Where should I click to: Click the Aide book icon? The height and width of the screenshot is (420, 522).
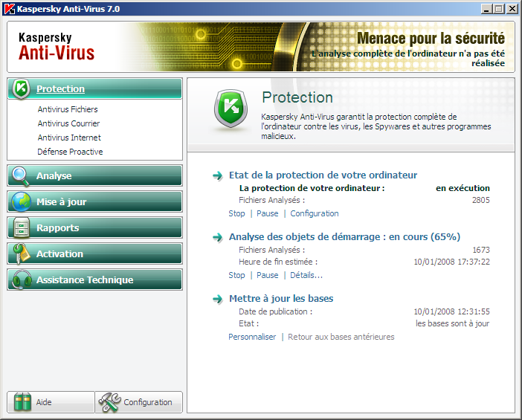(24, 402)
